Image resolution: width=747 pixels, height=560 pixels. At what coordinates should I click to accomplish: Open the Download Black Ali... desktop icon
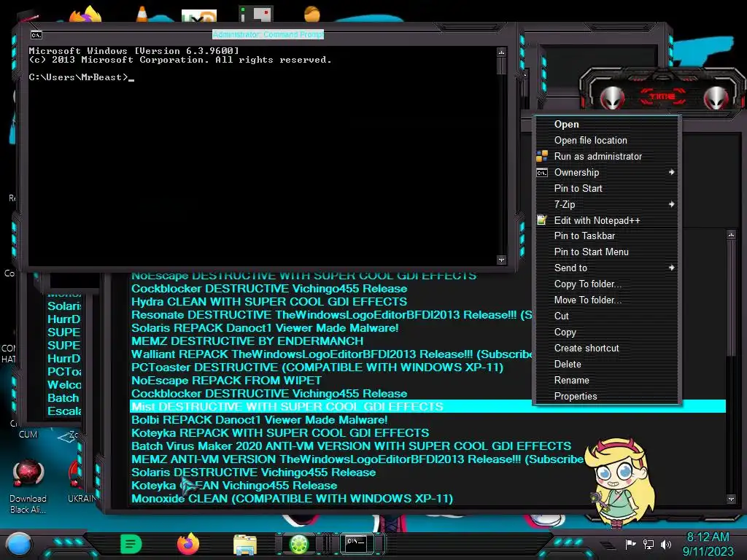point(28,486)
